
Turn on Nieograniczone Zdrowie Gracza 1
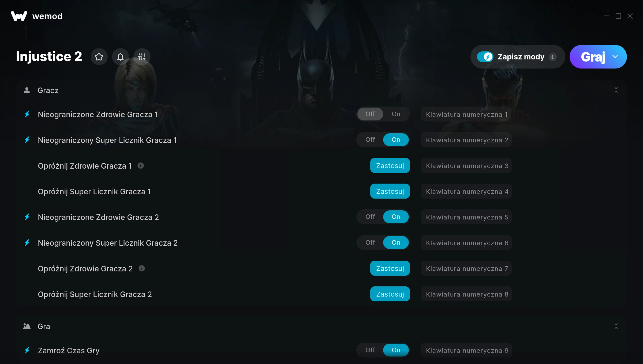click(x=396, y=114)
